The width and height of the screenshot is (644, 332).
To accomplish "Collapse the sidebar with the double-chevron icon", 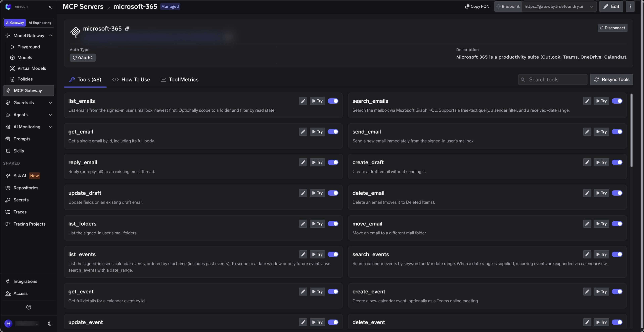I will click(x=50, y=7).
